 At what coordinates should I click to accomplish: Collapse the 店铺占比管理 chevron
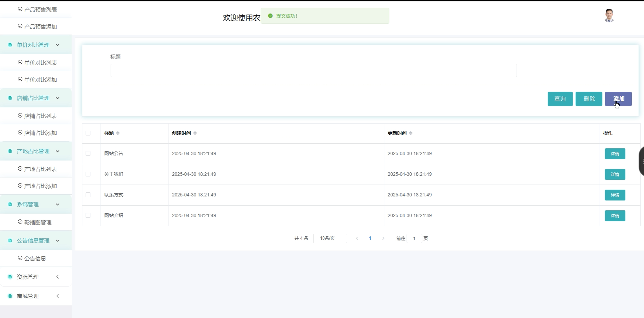click(57, 98)
